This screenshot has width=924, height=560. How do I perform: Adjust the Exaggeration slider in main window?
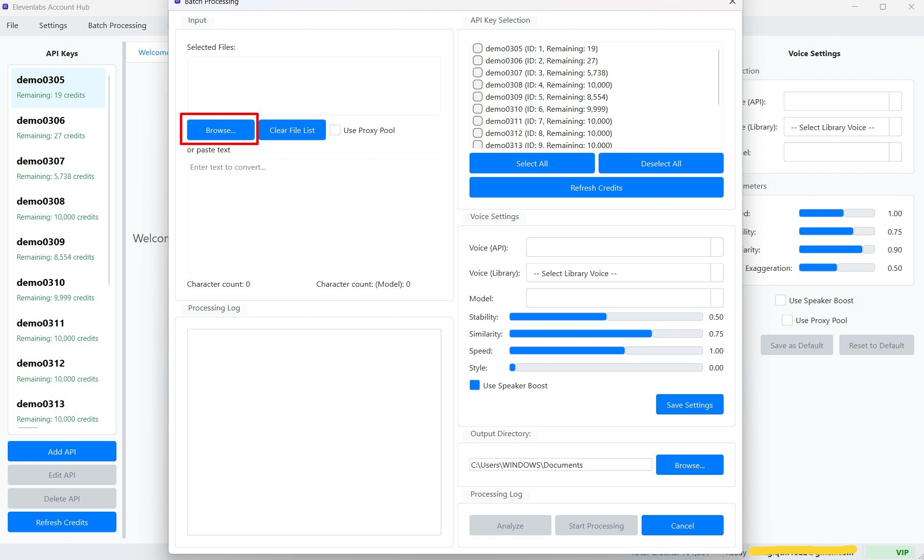click(837, 268)
